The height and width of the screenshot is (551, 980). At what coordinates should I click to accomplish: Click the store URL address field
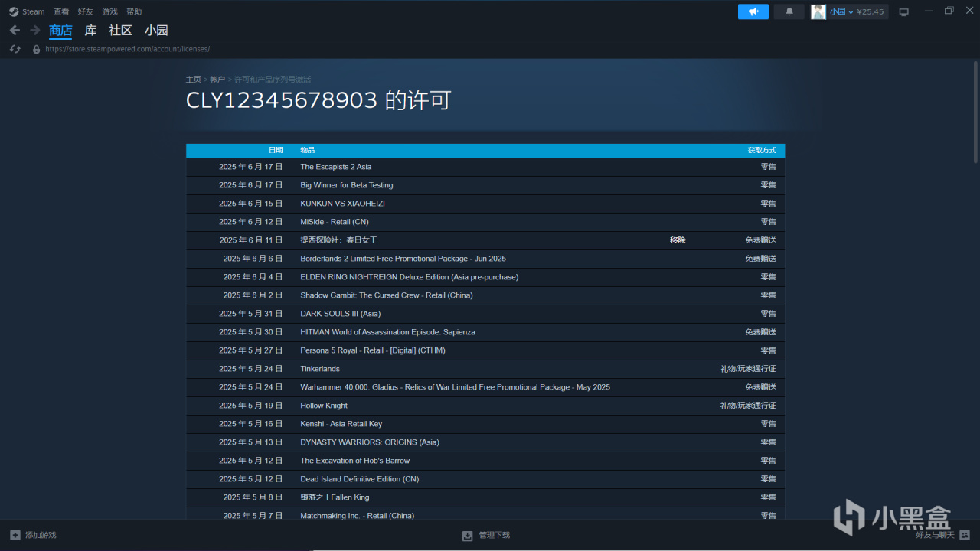[x=127, y=49]
